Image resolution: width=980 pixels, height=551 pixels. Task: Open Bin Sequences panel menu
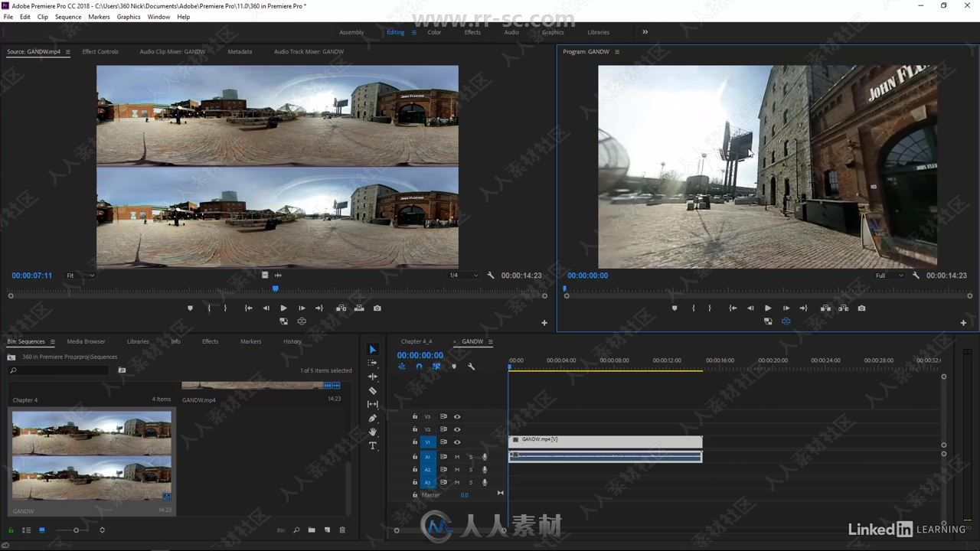[x=51, y=341]
